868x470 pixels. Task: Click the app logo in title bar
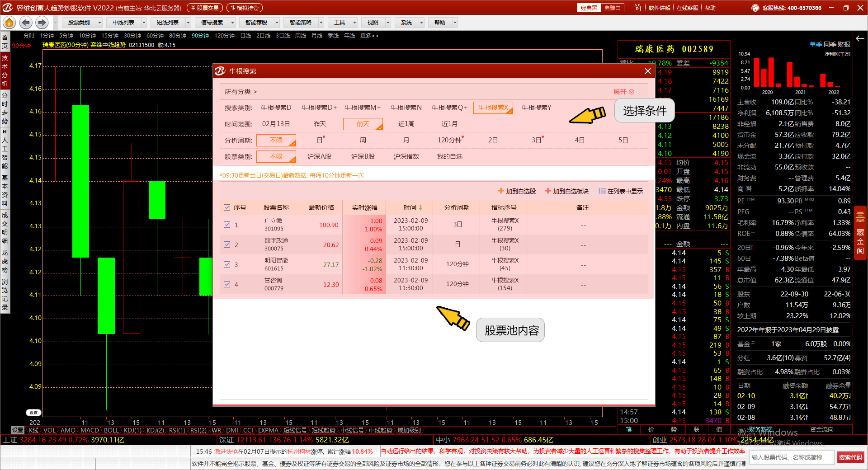coord(7,8)
